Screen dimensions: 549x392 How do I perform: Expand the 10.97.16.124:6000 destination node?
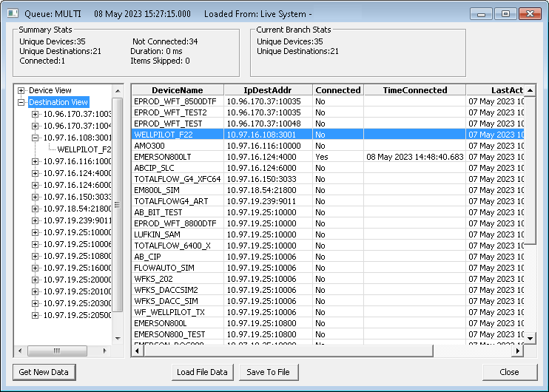35,185
